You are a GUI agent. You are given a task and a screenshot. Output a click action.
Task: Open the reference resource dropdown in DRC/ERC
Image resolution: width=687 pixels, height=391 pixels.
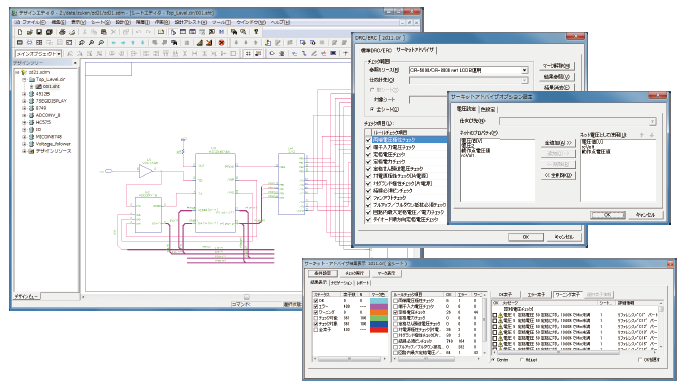point(524,70)
